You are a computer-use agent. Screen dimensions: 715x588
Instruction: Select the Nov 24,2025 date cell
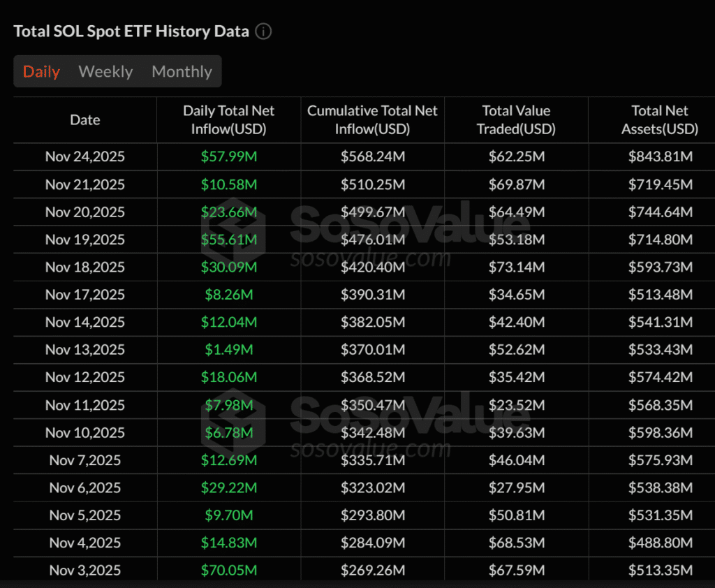tap(84, 156)
